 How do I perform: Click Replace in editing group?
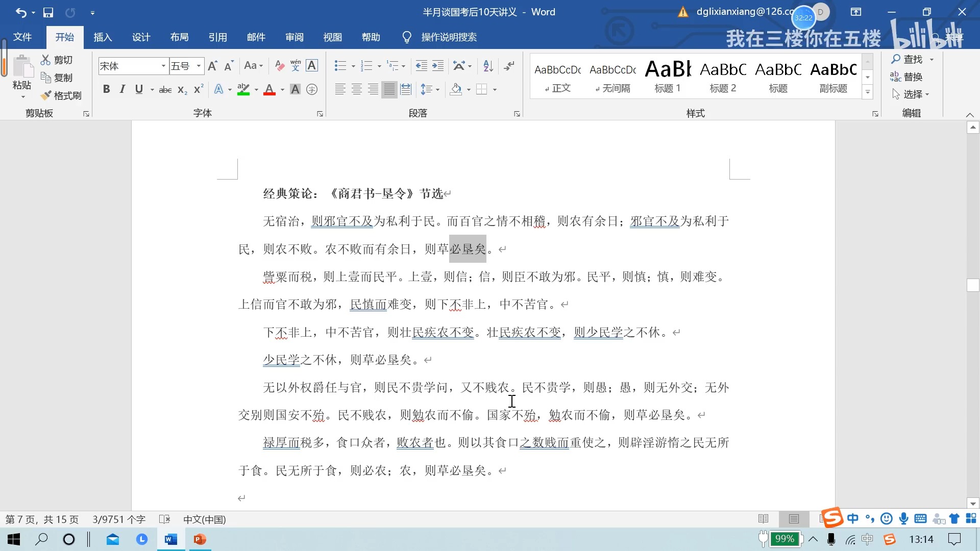tap(906, 77)
